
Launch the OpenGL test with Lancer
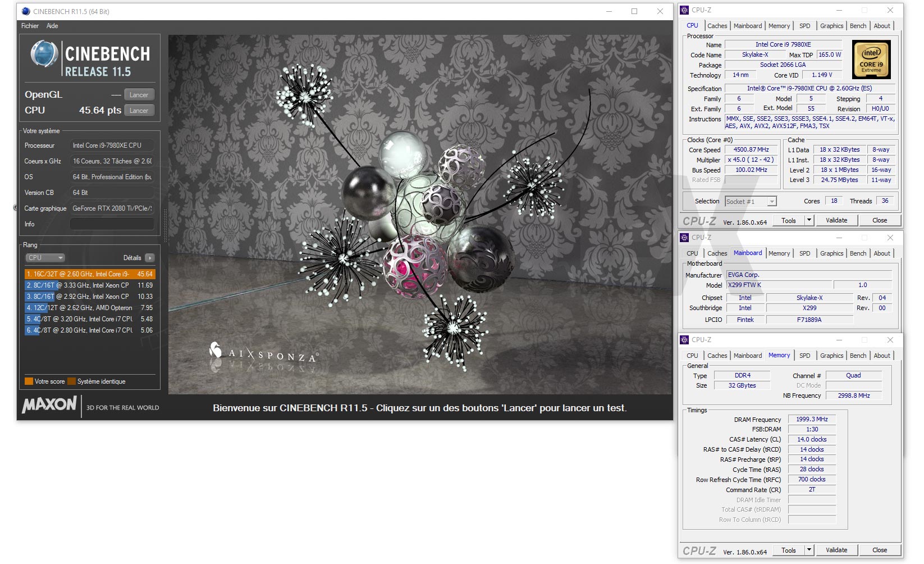(139, 95)
